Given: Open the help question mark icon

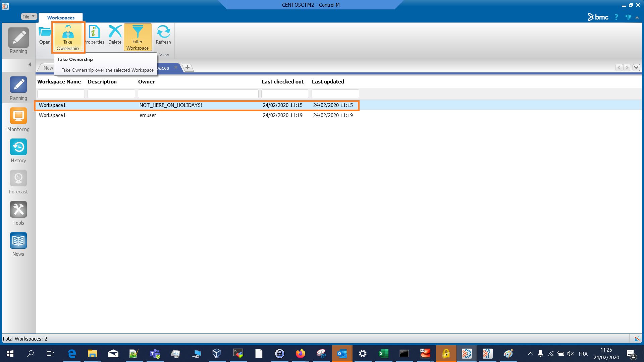Looking at the screenshot, I should [x=616, y=17].
